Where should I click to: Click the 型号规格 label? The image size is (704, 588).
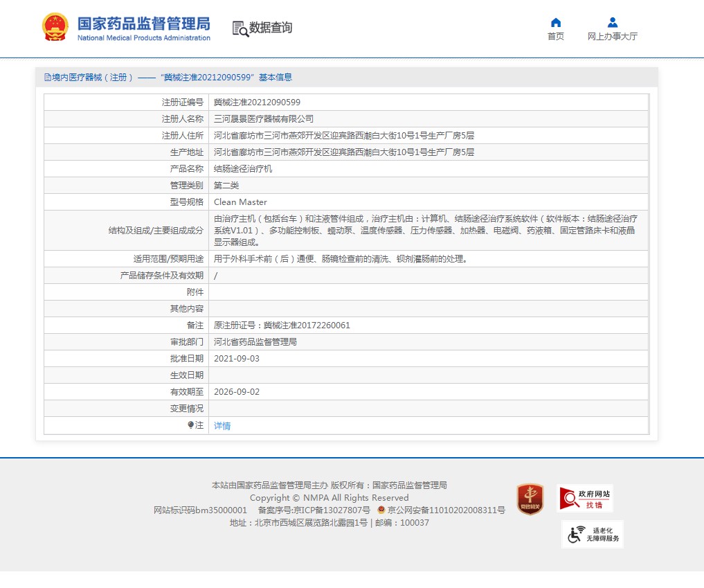(x=186, y=202)
